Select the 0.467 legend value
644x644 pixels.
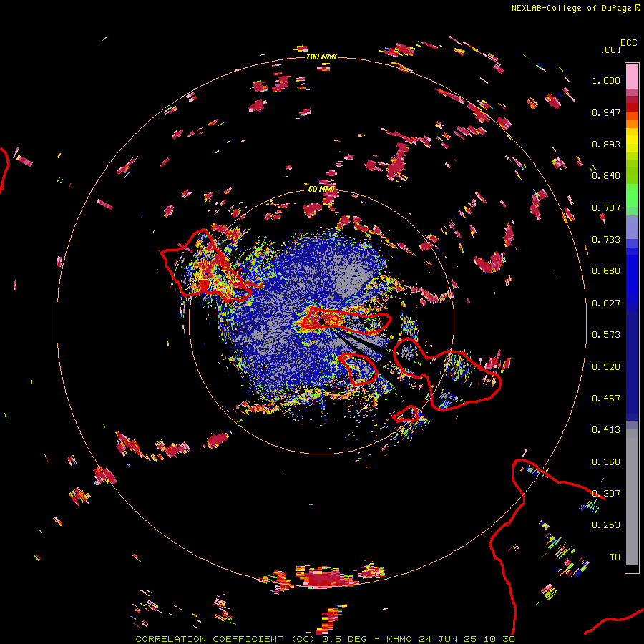[606, 399]
